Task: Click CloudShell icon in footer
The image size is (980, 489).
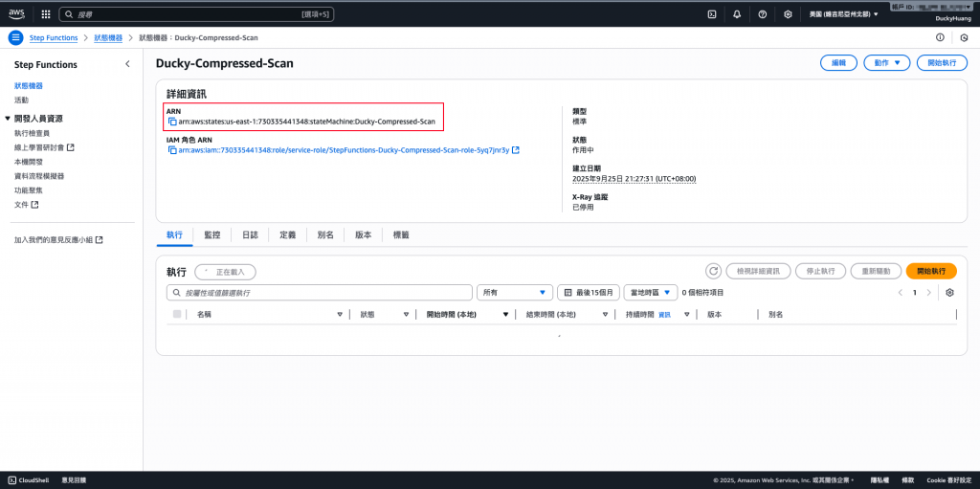Action: pyautogui.click(x=12, y=480)
